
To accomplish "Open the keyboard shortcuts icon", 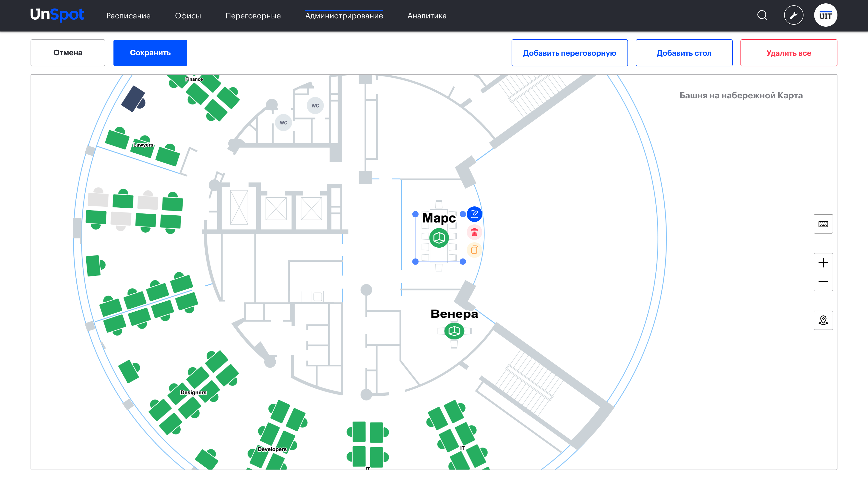I will click(x=823, y=224).
